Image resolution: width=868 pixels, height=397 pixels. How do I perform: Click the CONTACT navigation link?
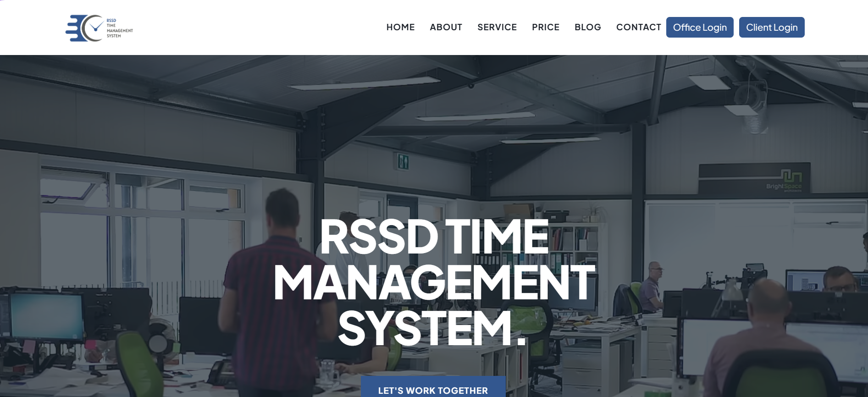(x=638, y=27)
